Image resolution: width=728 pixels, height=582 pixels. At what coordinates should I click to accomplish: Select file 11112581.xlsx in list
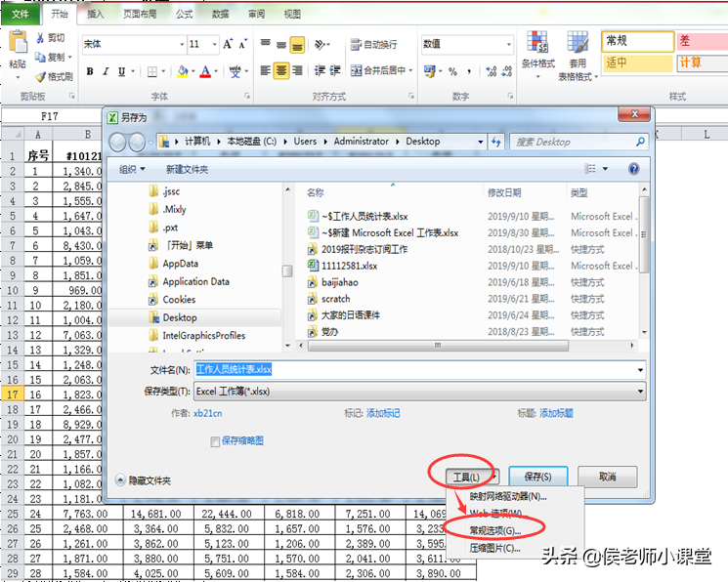[349, 266]
